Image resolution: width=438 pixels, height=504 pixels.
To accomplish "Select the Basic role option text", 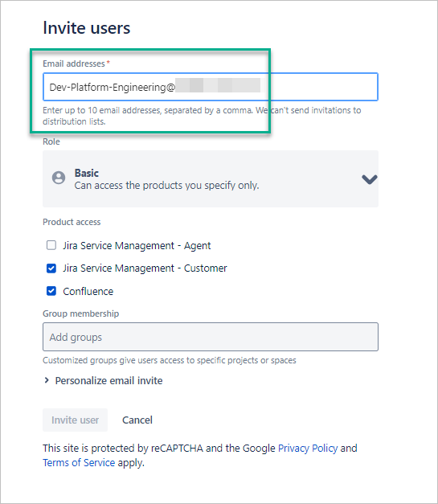I will (x=87, y=174).
